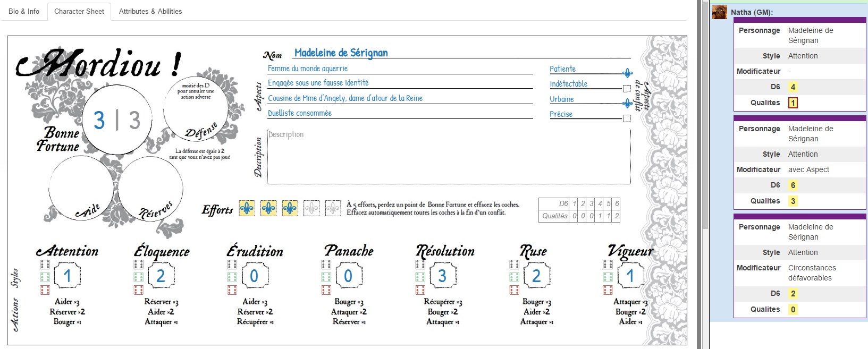The image size is (868, 349).
Task: Edit the Nom field Madeleine de Sérignan
Action: click(x=461, y=53)
